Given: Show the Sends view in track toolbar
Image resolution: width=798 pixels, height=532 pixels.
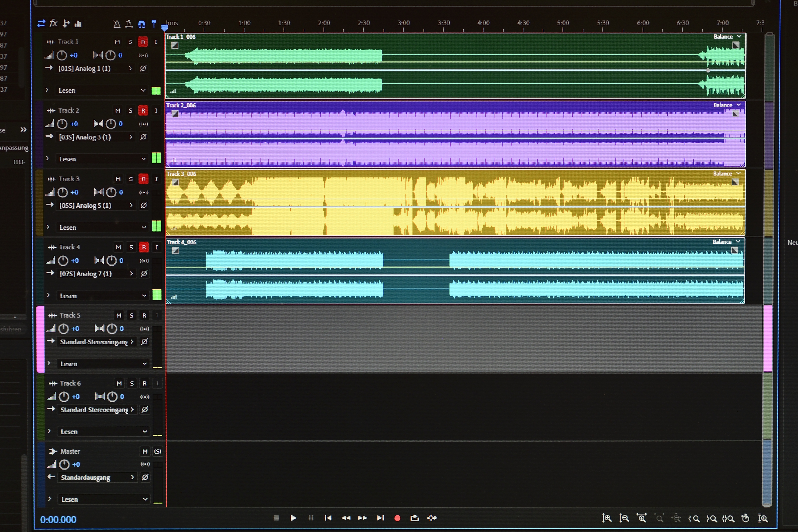Looking at the screenshot, I should pyautogui.click(x=66, y=23).
